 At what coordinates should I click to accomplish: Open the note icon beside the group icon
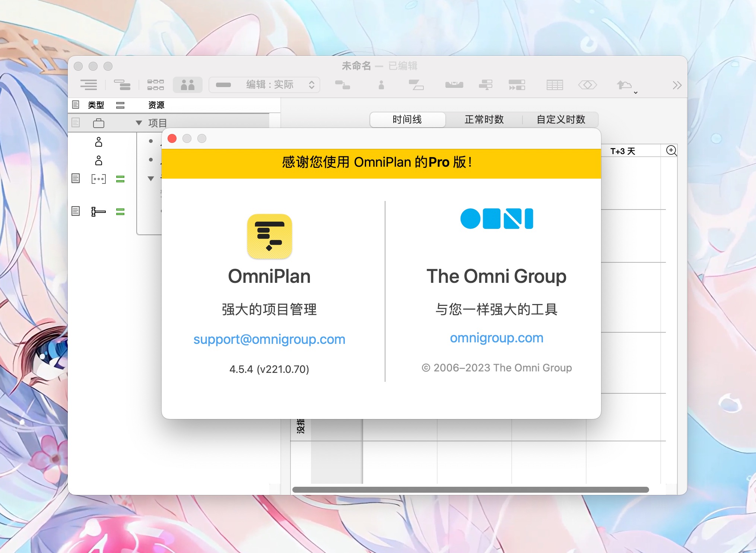[x=76, y=179]
